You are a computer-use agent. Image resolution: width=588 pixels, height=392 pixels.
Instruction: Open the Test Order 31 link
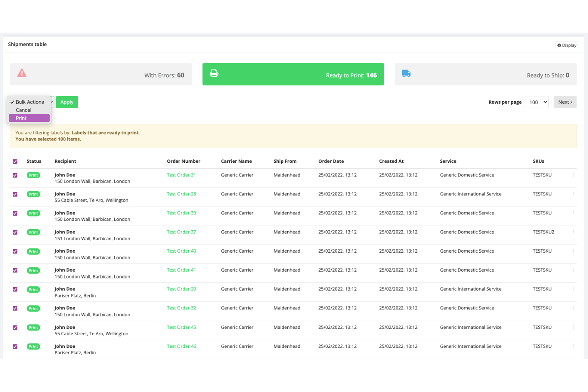(x=181, y=175)
